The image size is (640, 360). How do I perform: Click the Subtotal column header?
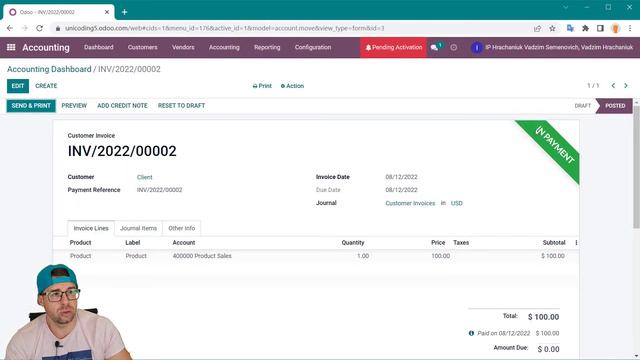tap(554, 242)
